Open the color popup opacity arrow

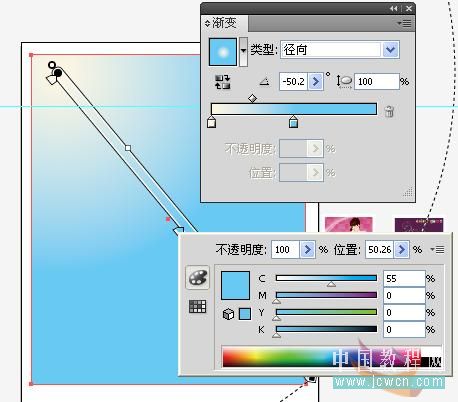pyautogui.click(x=308, y=250)
